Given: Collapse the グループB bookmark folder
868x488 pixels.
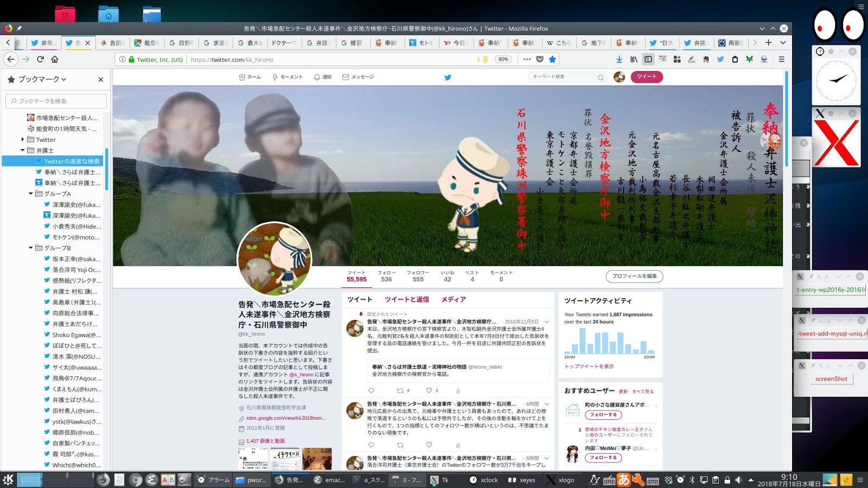Looking at the screenshot, I should tap(31, 248).
